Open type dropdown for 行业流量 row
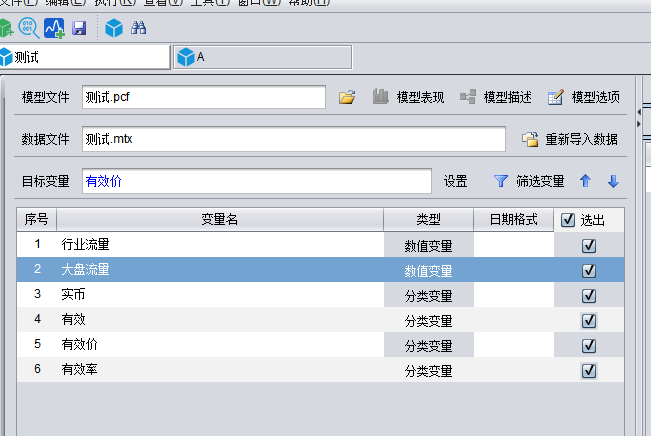Viewport: 651px width, 436px height. tap(428, 245)
